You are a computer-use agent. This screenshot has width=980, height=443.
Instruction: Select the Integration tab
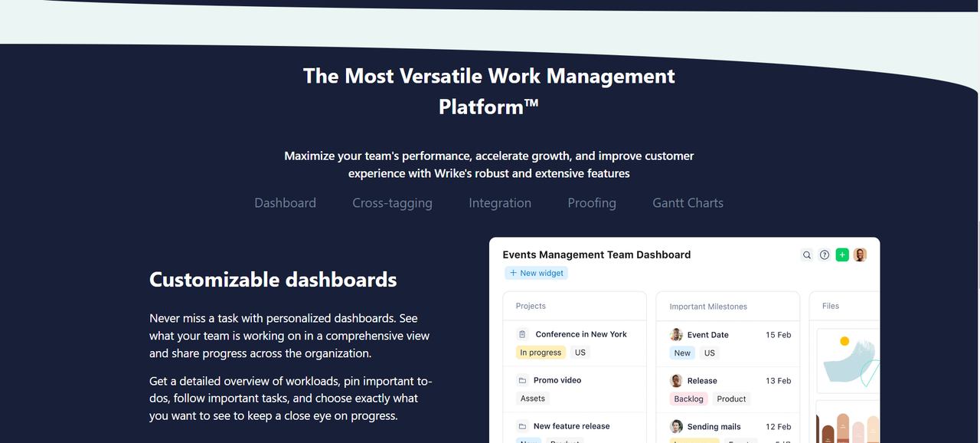click(x=500, y=203)
